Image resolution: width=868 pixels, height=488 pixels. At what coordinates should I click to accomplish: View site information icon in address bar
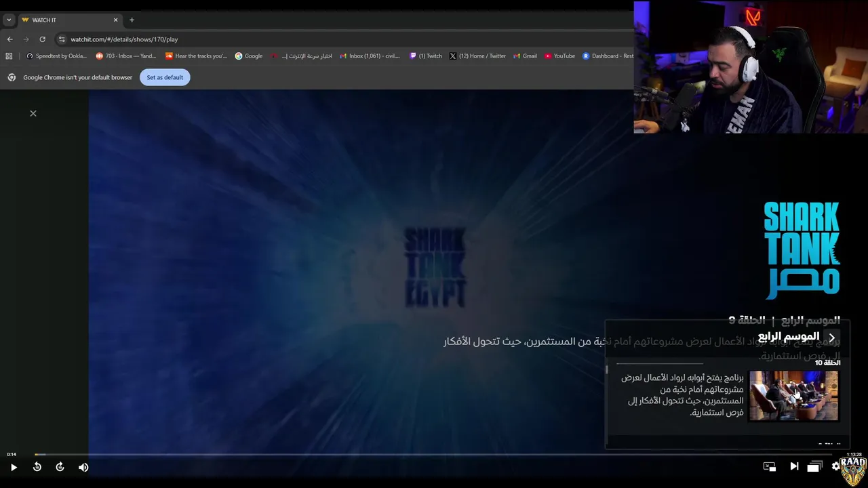[62, 39]
